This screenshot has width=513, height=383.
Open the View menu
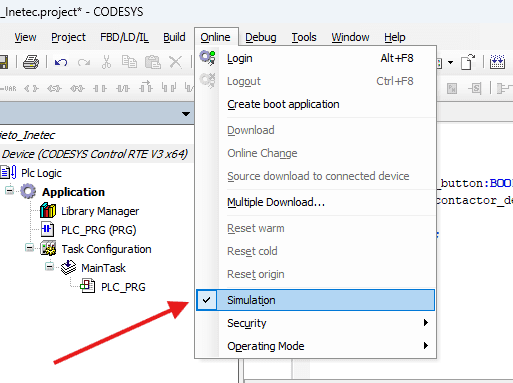click(x=25, y=37)
